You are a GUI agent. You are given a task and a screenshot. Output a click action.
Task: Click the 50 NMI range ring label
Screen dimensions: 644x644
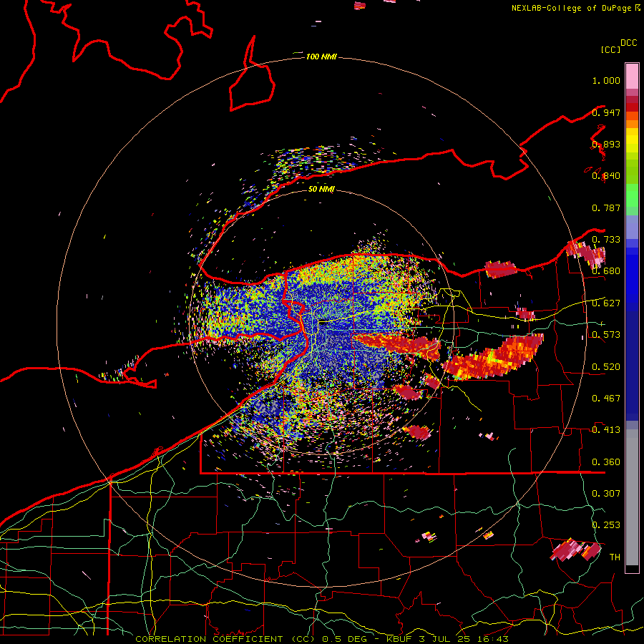click(x=321, y=189)
